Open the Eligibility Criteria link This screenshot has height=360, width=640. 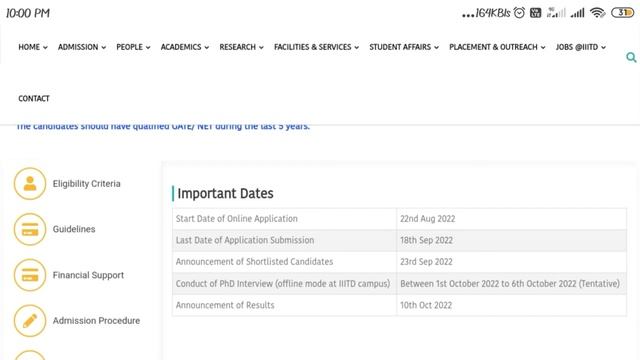(87, 184)
